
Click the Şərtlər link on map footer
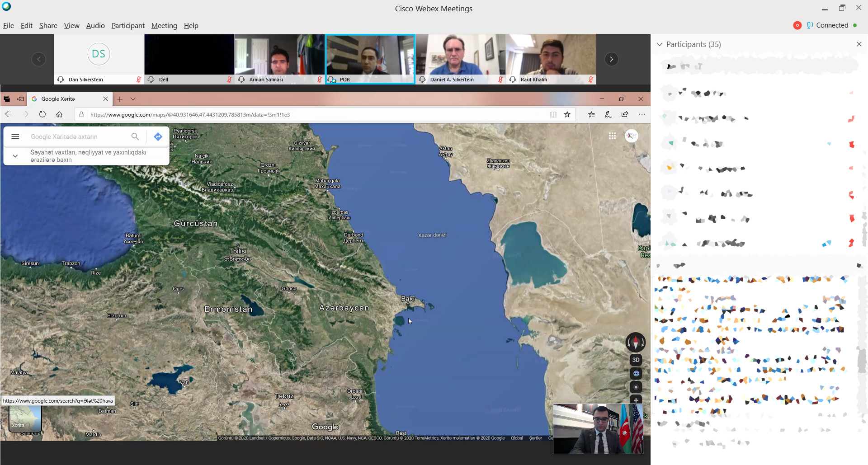pos(535,438)
